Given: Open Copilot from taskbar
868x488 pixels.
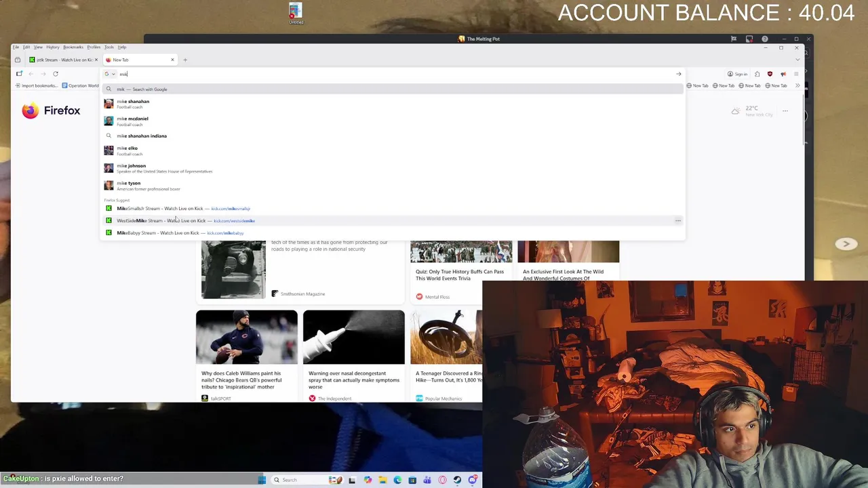Looking at the screenshot, I should (368, 480).
